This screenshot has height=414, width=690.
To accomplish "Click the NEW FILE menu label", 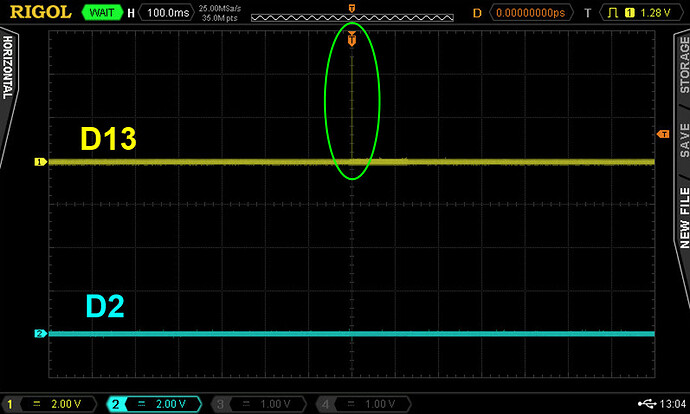I will pyautogui.click(x=684, y=217).
